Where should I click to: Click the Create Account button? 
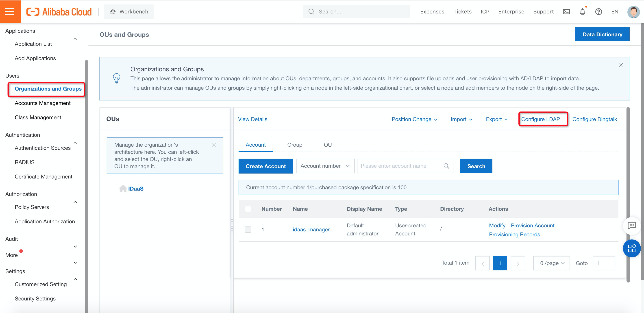pos(265,166)
